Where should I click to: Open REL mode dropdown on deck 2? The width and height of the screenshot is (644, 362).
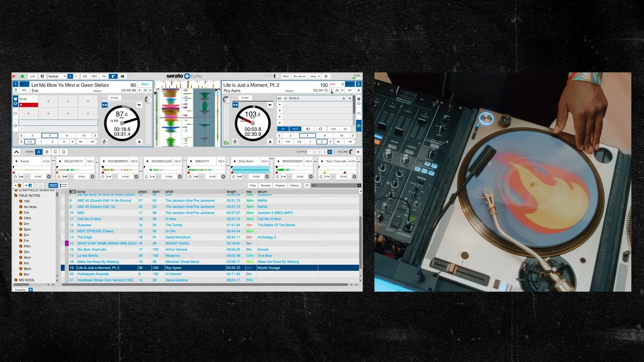[350, 84]
